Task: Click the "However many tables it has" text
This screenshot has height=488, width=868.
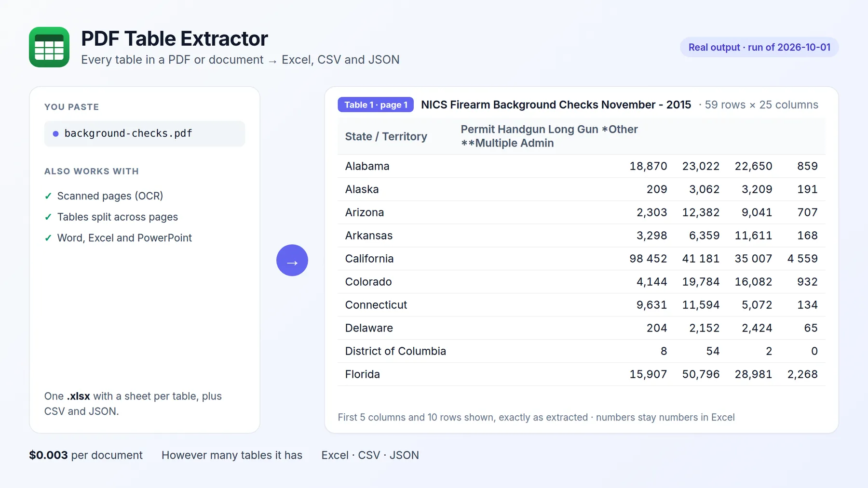Action: point(232,455)
